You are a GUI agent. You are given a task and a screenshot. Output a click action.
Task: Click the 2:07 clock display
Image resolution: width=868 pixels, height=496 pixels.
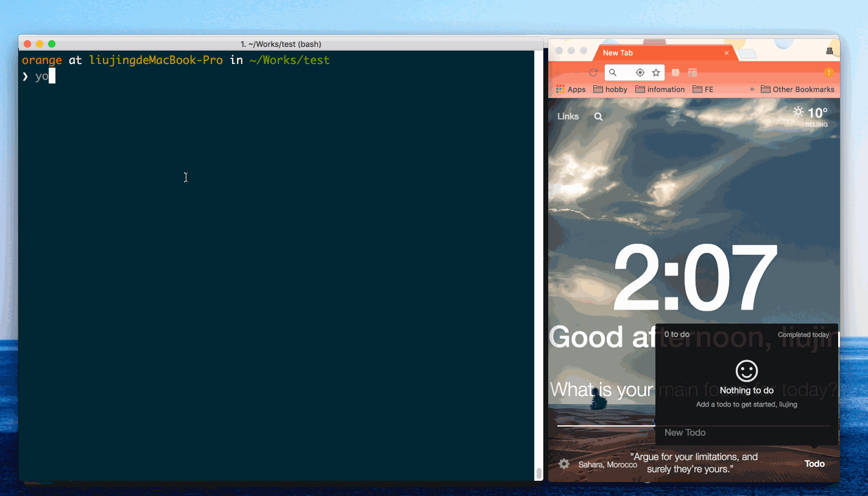694,278
